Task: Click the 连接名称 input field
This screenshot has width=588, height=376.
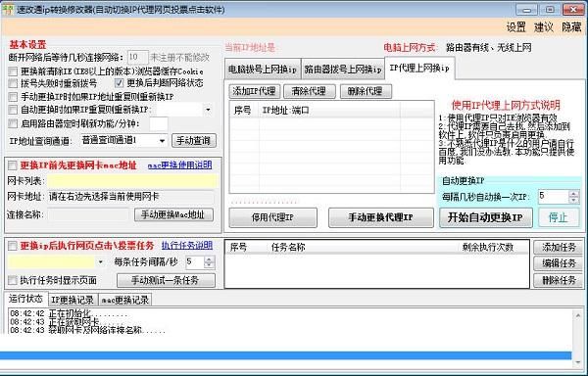Action: pyautogui.click(x=88, y=214)
